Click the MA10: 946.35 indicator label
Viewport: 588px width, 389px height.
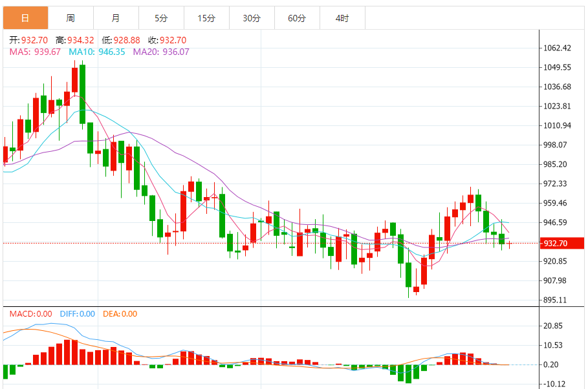[x=97, y=52]
